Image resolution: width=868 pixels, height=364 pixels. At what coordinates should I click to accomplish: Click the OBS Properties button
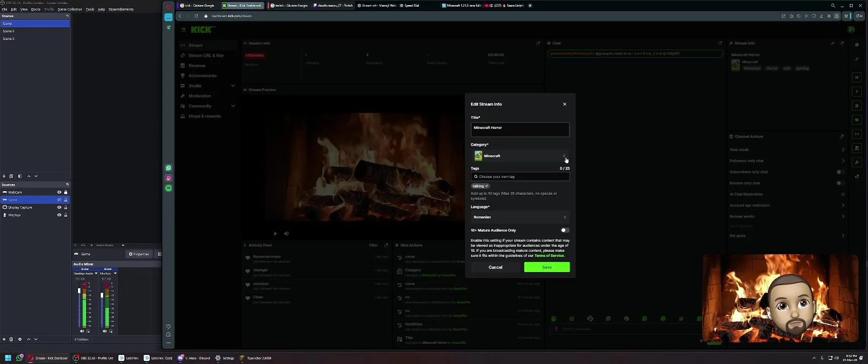[x=139, y=254]
